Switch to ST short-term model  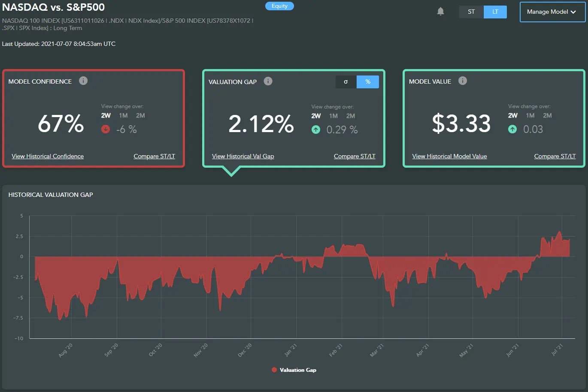click(471, 12)
